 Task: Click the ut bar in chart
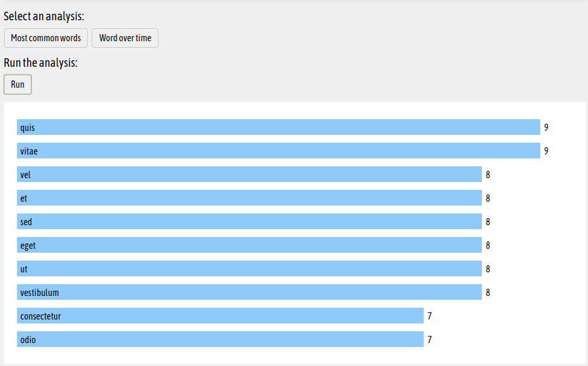tap(249, 269)
